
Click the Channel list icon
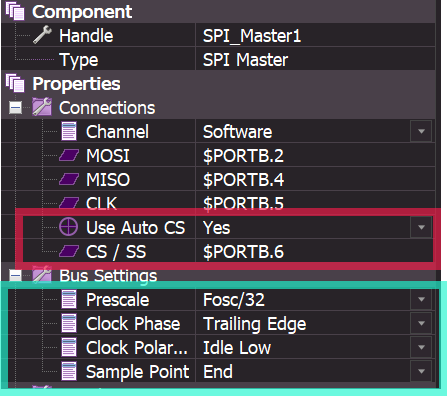(x=69, y=131)
